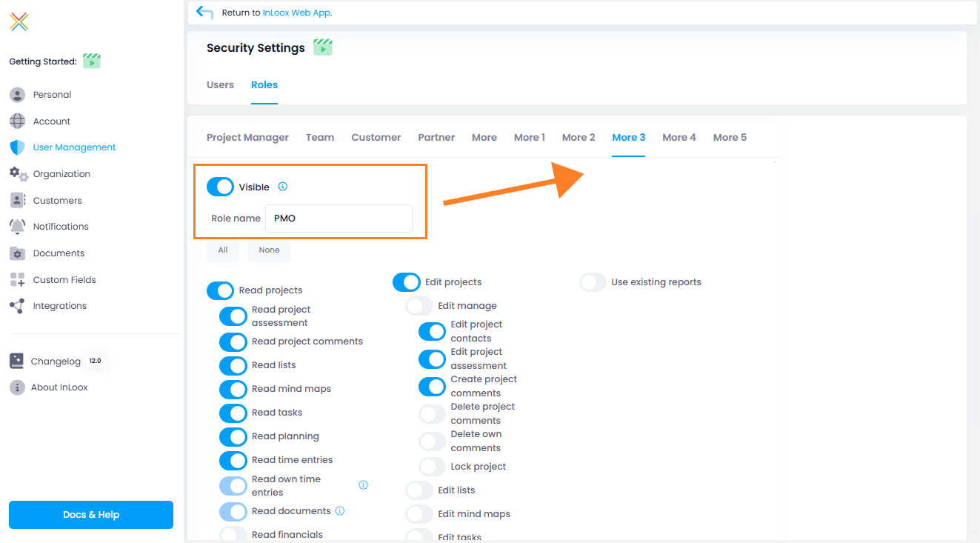Turn off the Visible role toggle
Screen dimensions: 980x543
(x=221, y=187)
